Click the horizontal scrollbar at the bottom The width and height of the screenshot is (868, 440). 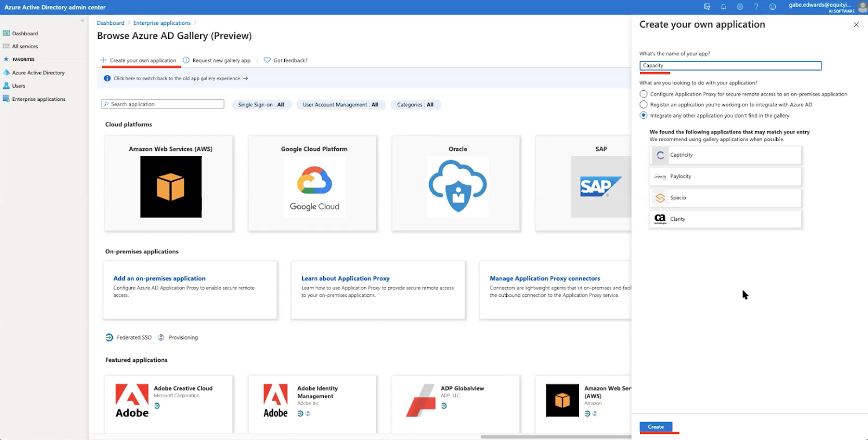556,437
